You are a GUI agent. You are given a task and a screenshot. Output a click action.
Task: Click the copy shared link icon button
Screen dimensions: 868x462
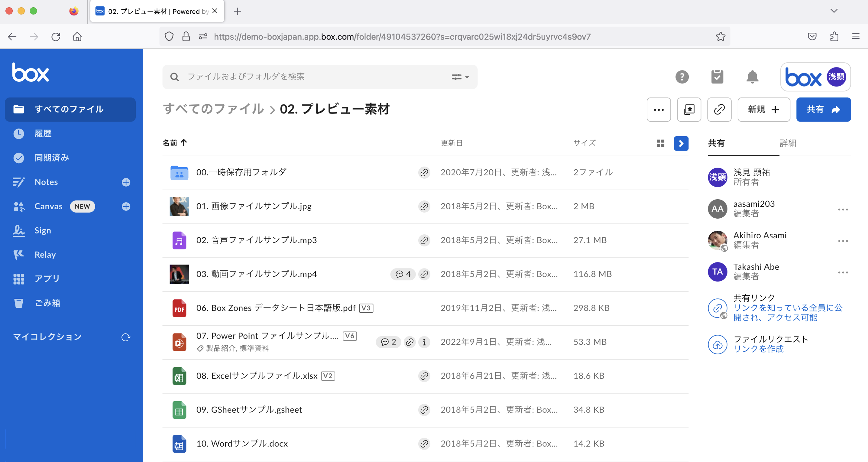(719, 109)
